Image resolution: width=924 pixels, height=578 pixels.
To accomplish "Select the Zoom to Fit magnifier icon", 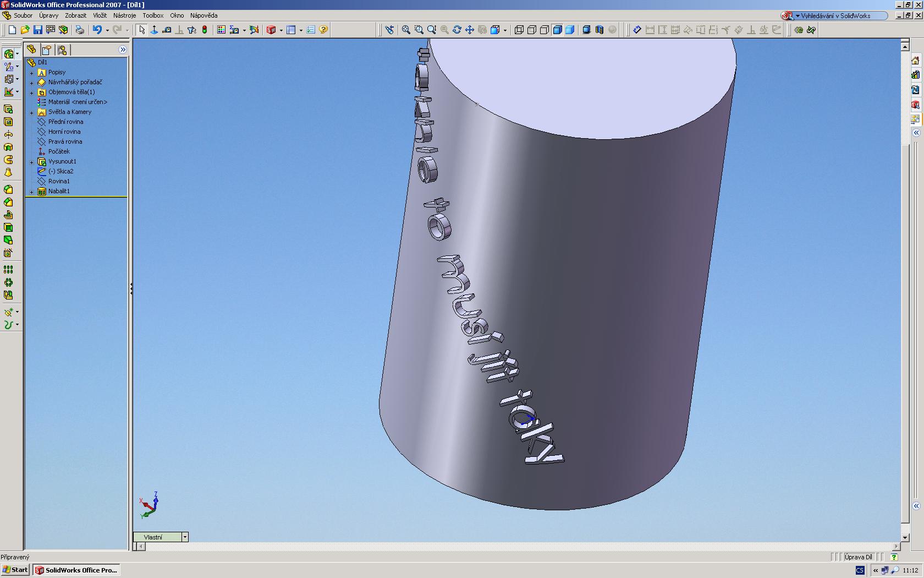I will click(x=406, y=30).
